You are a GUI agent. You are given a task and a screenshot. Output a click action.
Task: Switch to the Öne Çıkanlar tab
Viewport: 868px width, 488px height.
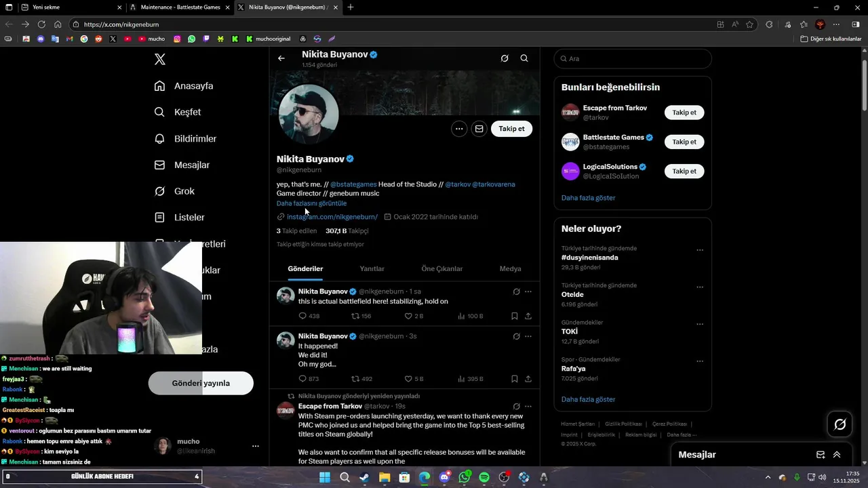coord(442,269)
